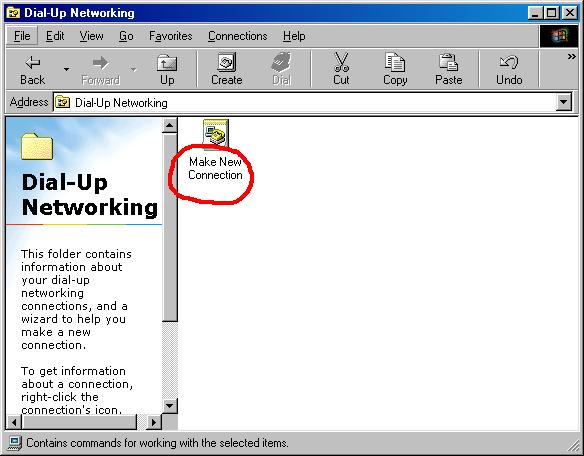Open the Back history dropdown arrow
The image size is (584, 456).
point(66,69)
